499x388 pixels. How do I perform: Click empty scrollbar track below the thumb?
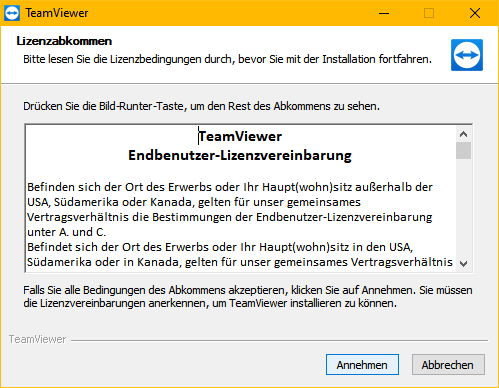coord(463,207)
